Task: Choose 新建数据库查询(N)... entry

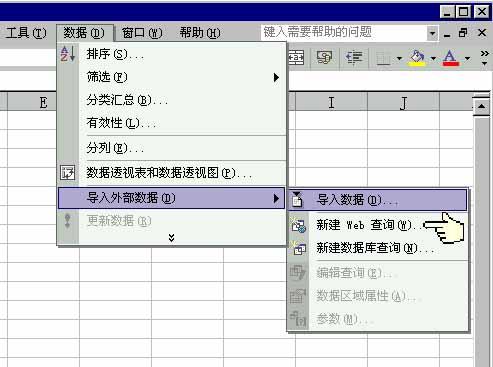Action: click(x=378, y=248)
